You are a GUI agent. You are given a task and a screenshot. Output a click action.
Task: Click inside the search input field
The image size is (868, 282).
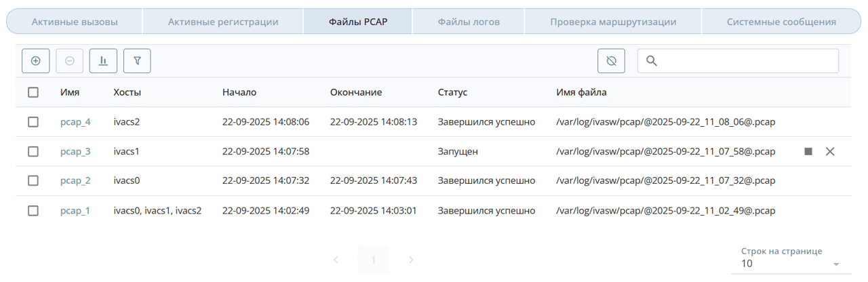(x=746, y=61)
